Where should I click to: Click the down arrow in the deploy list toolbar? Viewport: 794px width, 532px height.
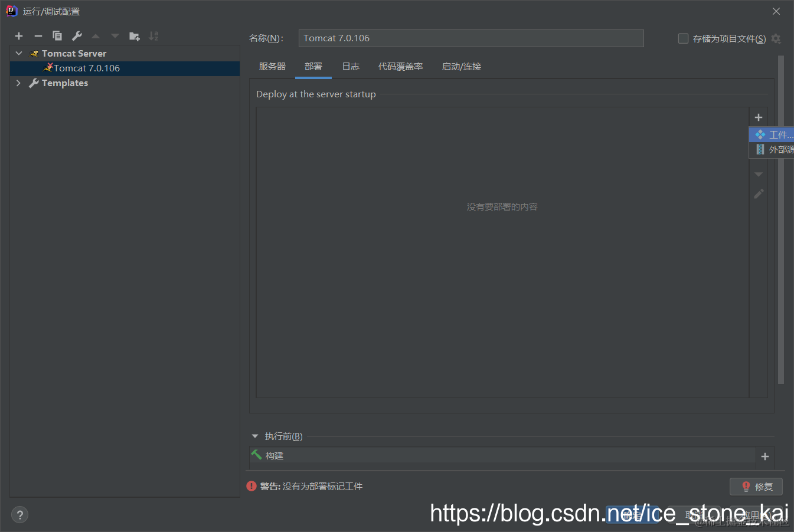click(x=759, y=175)
